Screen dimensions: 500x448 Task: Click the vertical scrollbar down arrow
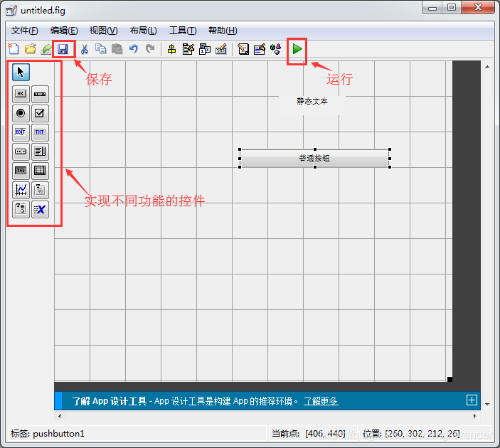click(x=487, y=405)
